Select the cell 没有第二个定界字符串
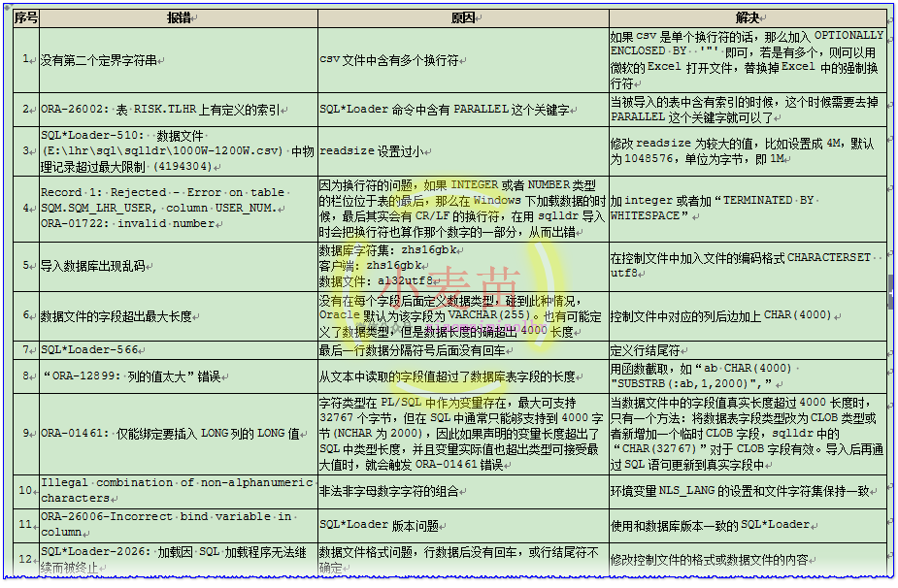The width and height of the screenshot is (898, 588). point(179,60)
